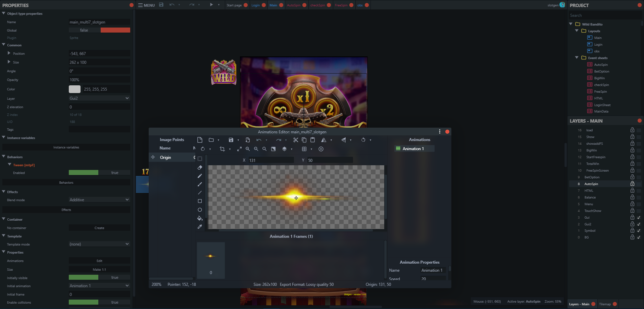Toggle background brightness icon in Animations Editor
The image size is (644, 309).
tap(274, 149)
